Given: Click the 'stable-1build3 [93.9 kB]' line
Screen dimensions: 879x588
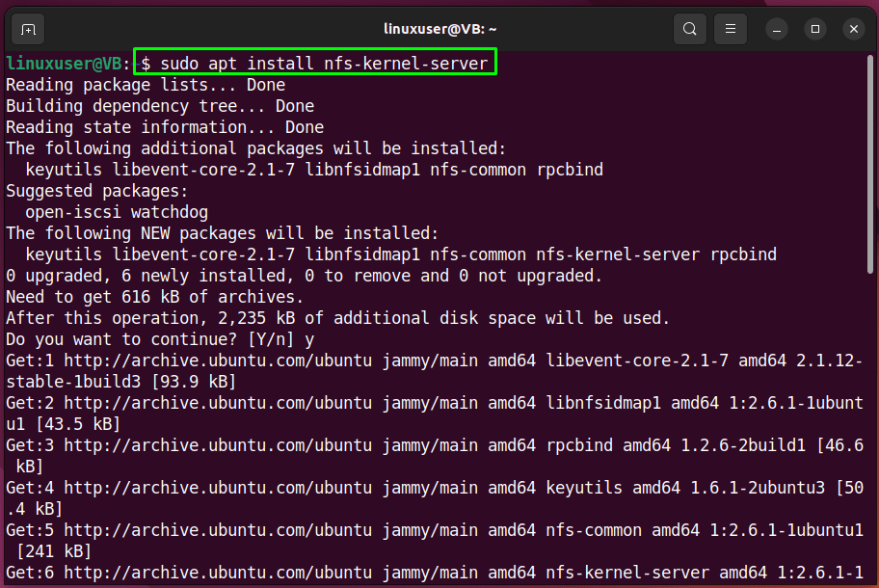Looking at the screenshot, I should (121, 382).
